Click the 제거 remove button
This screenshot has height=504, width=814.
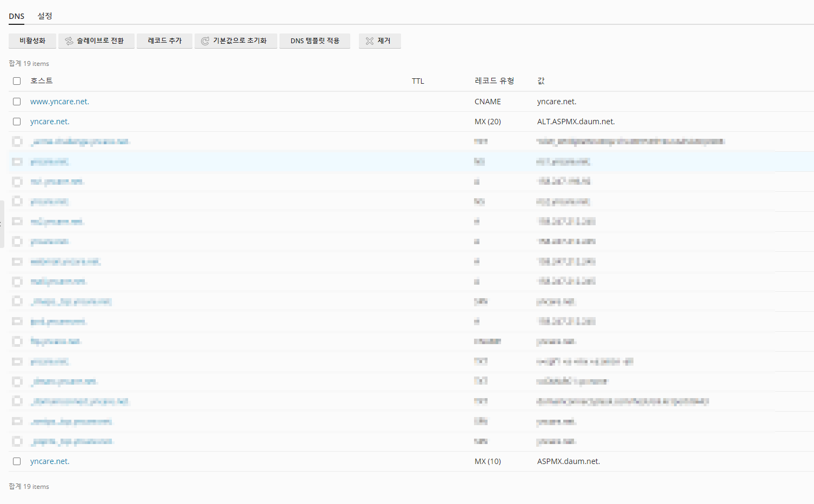click(379, 41)
